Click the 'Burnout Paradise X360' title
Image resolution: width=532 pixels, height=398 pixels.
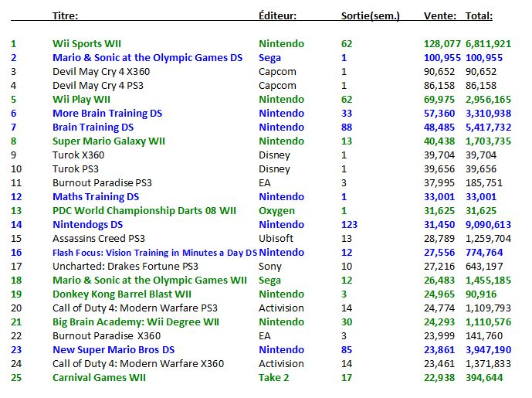pyautogui.click(x=107, y=336)
